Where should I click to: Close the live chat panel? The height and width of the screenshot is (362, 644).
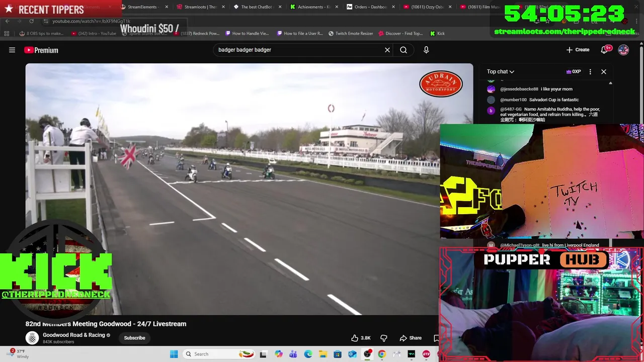coord(604,71)
